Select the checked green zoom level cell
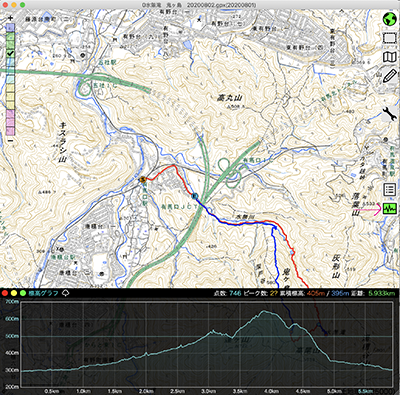 [x=10, y=53]
